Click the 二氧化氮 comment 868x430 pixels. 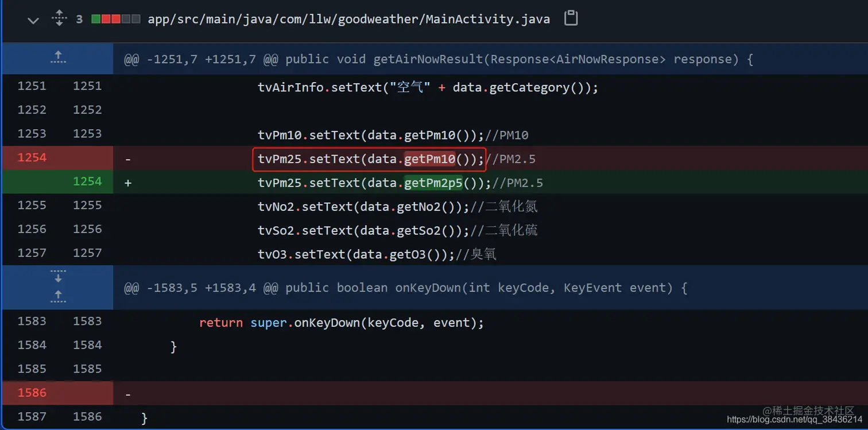pyautogui.click(x=504, y=207)
